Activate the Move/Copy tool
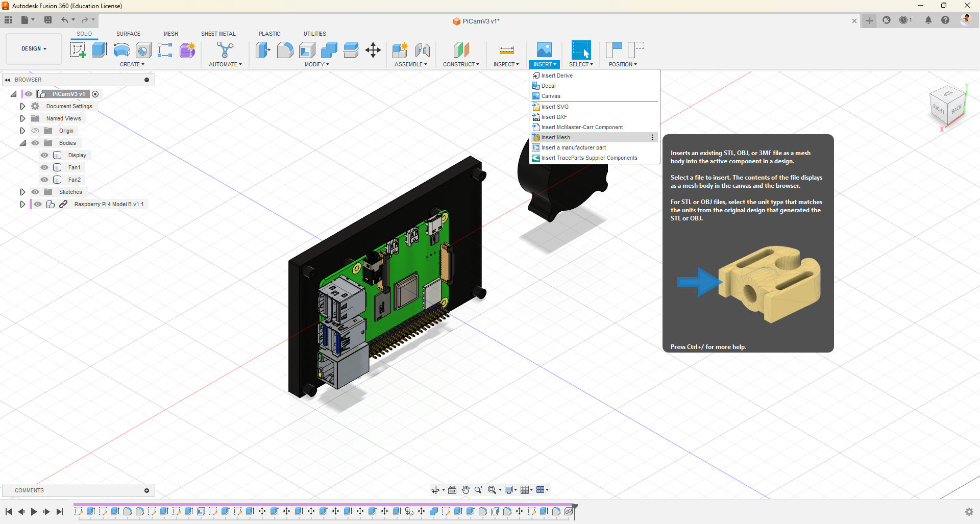This screenshot has height=524, width=980. pos(373,50)
